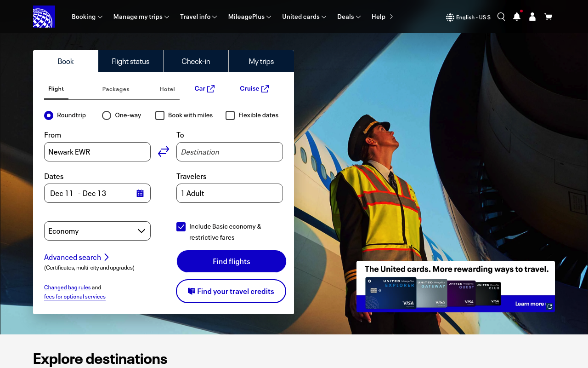The width and height of the screenshot is (588, 368).
Task: Expand the Booking menu
Action: (87, 17)
